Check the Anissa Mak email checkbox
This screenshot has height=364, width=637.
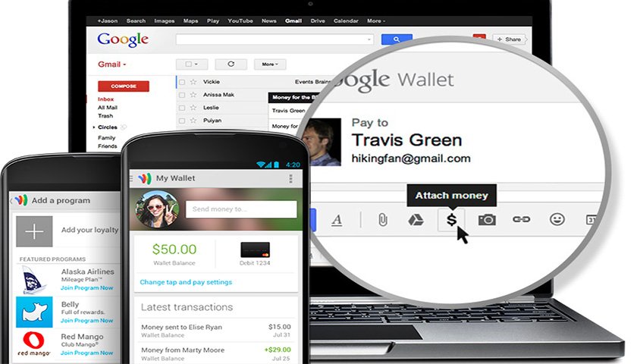point(182,95)
